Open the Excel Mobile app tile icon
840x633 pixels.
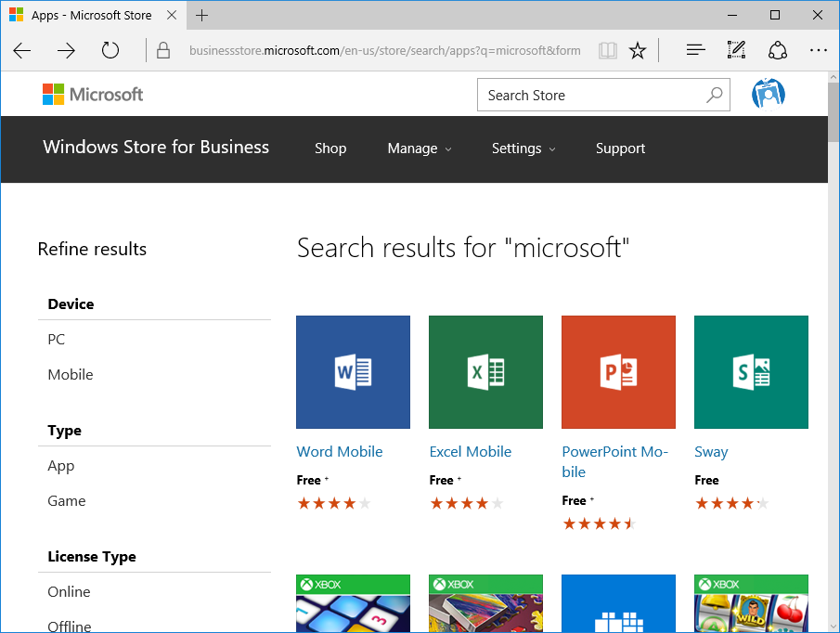(485, 372)
